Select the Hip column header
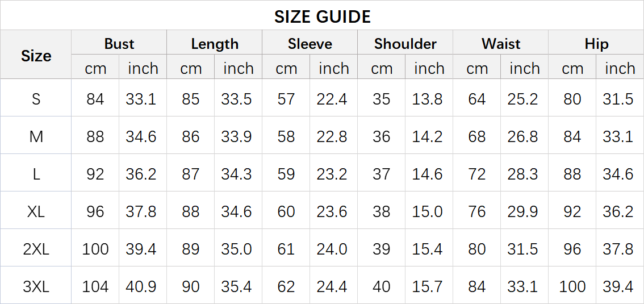 click(x=596, y=44)
